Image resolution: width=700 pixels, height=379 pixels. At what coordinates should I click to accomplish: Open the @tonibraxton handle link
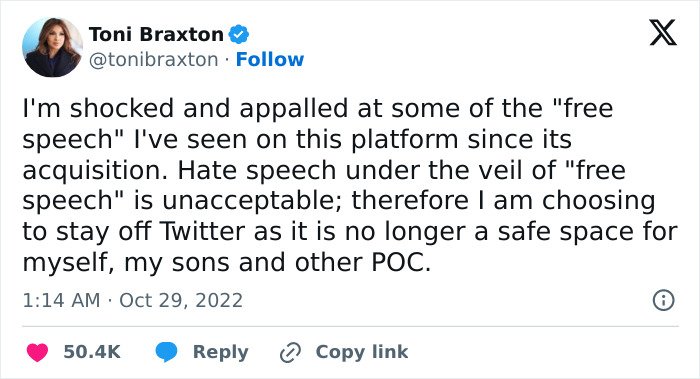154,59
